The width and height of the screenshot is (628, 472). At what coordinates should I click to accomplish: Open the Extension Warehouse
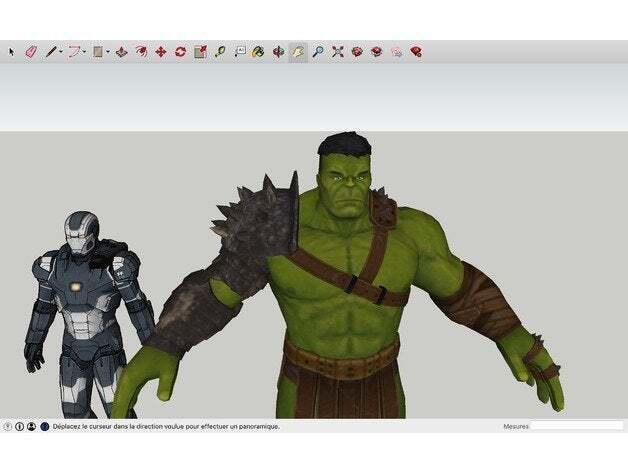point(376,52)
